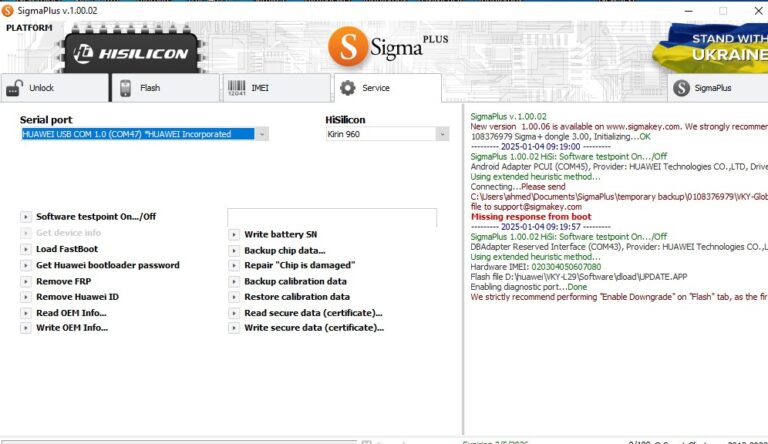This screenshot has width=768, height=444.
Task: Click "Missing response from boot" log line
Action: click(531, 217)
